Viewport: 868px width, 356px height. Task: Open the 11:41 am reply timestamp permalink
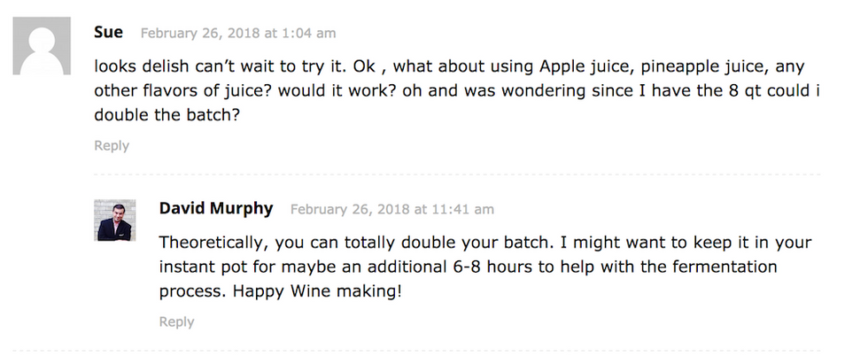point(391,210)
